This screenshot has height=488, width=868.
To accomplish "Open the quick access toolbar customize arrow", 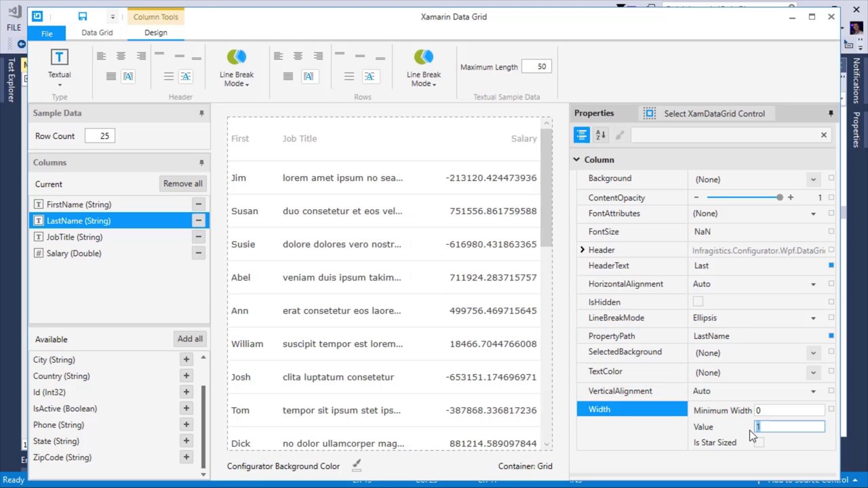I will pos(113,17).
